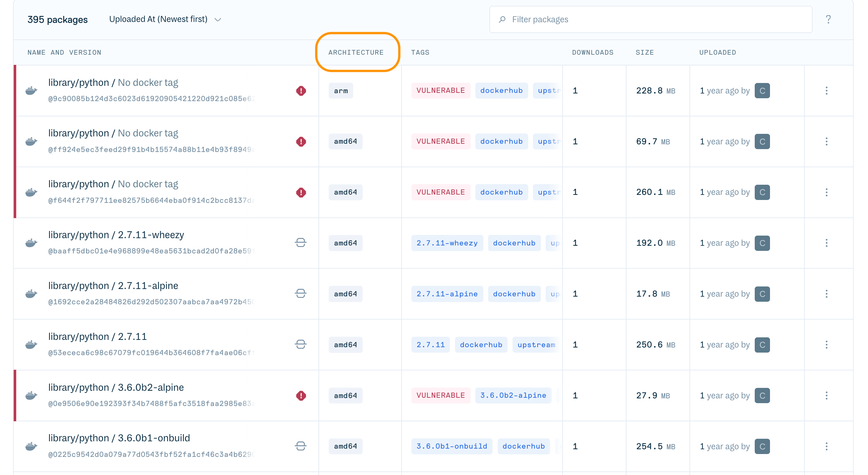Click the VULNERABLE tag on the arm package
The image size is (868, 475).
[440, 91]
